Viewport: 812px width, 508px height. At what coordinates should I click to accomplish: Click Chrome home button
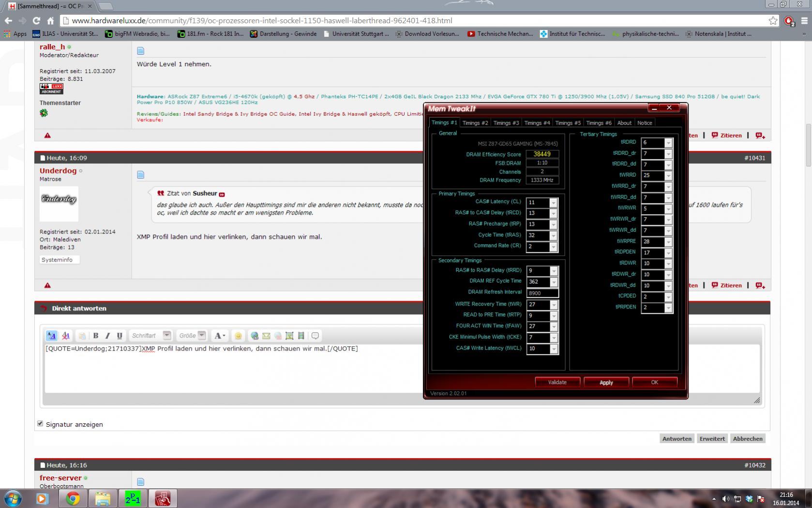[x=50, y=20]
